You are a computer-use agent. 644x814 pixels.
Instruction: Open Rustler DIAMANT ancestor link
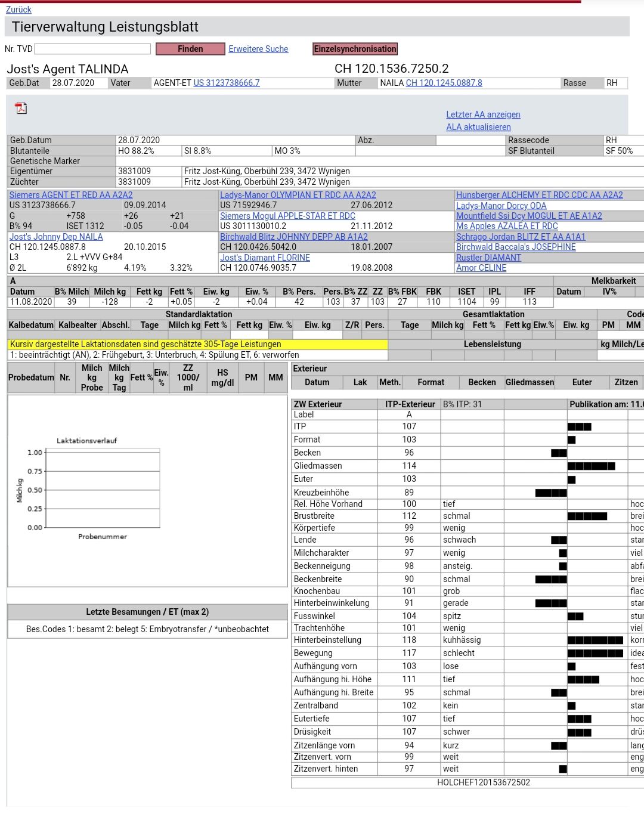pos(488,258)
